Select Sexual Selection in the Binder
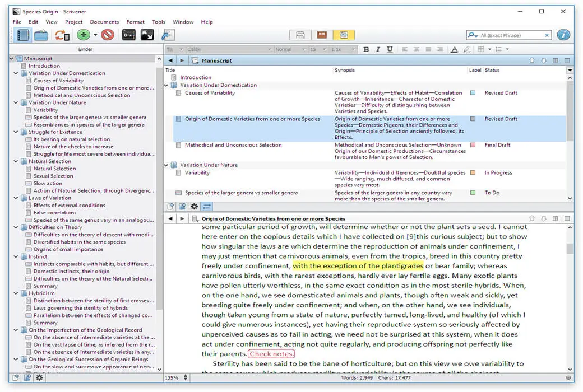This screenshot has width=583, height=392. click(53, 176)
